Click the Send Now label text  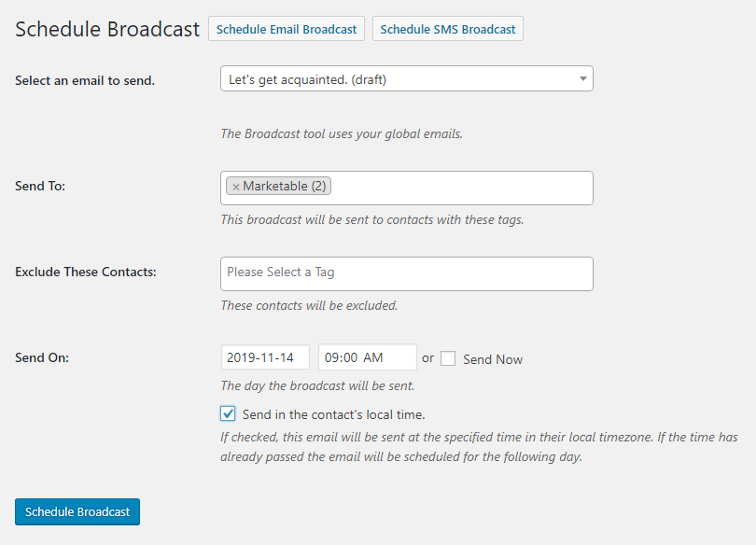click(x=493, y=359)
